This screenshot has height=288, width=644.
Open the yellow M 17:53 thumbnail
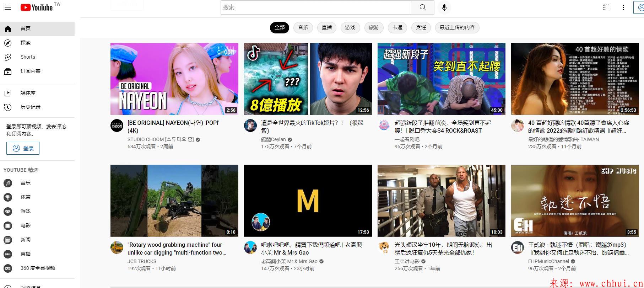coord(308,201)
